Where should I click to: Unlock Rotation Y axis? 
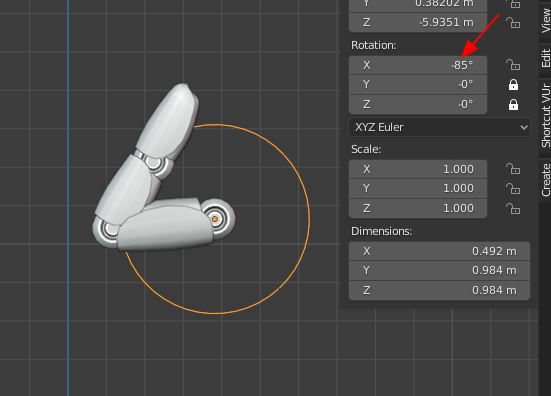pyautogui.click(x=513, y=85)
